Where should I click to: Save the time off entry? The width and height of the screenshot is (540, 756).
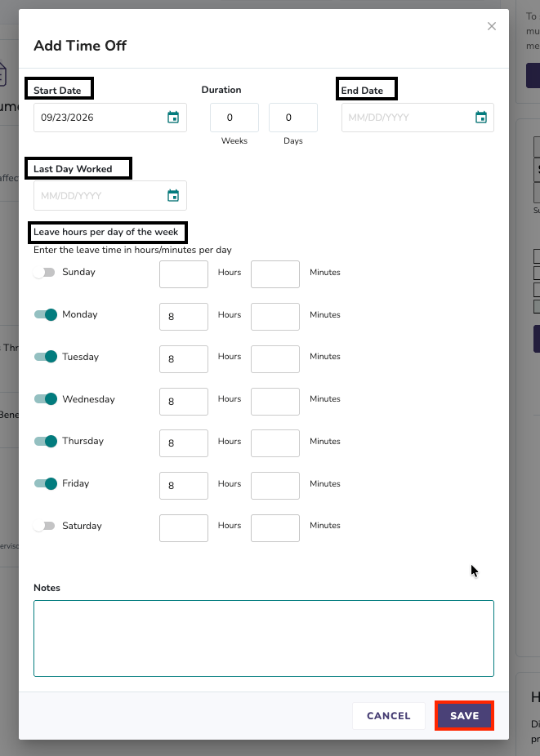(x=464, y=715)
